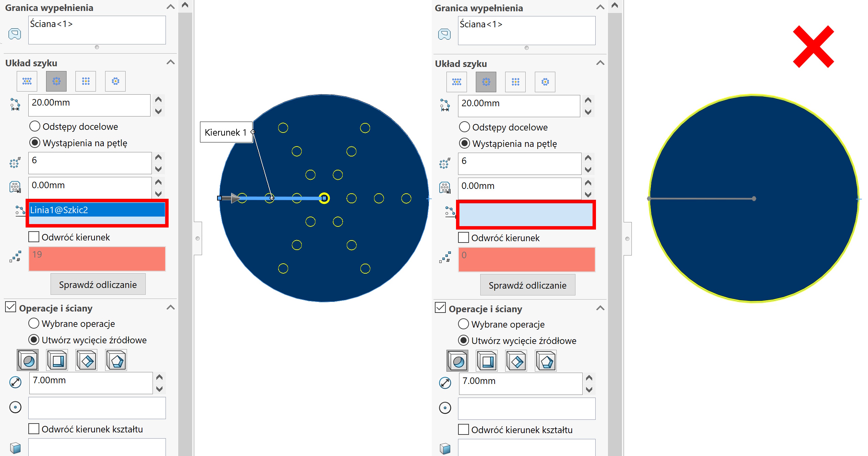Click the 20.00mm spacing field in right panel
The height and width of the screenshot is (456, 868).
[519, 106]
